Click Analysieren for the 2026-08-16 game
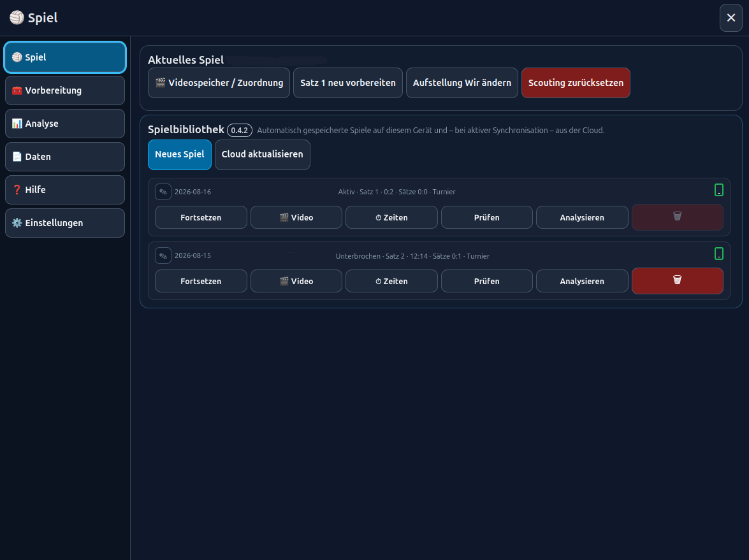 [x=582, y=217]
